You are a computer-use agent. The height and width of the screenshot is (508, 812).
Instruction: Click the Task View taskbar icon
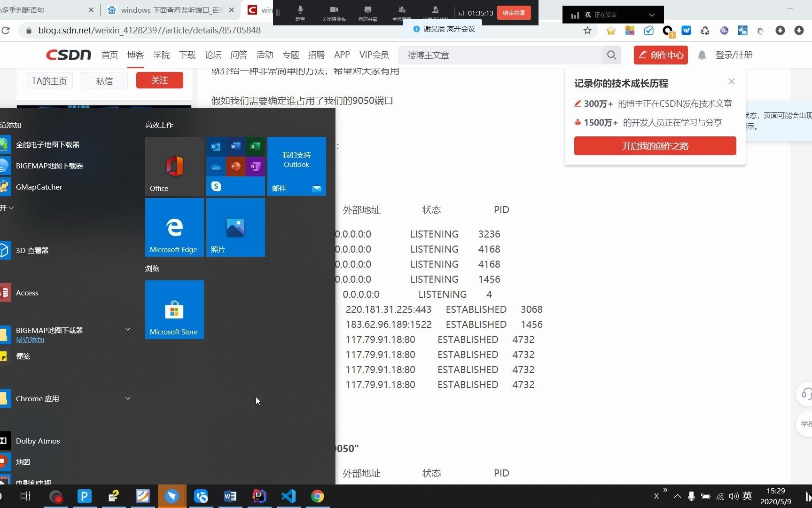click(x=25, y=496)
